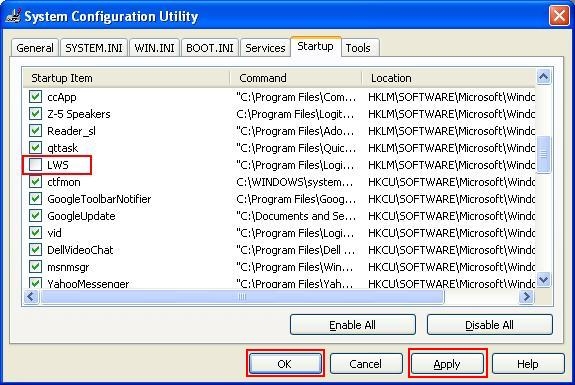Screen dimensions: 575x385
Task: Click the msnmsgr HKCU location cell
Action: click(451, 267)
